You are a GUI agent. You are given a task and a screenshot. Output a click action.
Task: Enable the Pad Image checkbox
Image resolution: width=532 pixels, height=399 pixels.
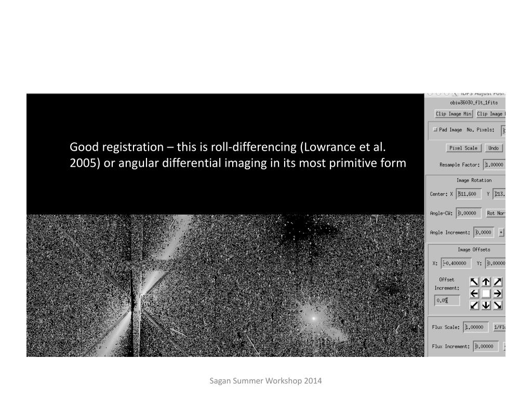point(435,129)
